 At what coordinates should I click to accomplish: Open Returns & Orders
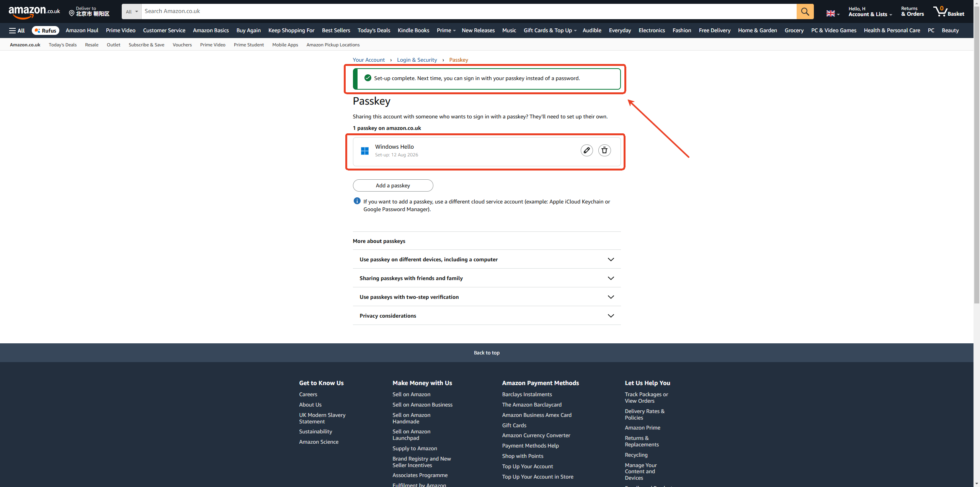[x=913, y=11]
